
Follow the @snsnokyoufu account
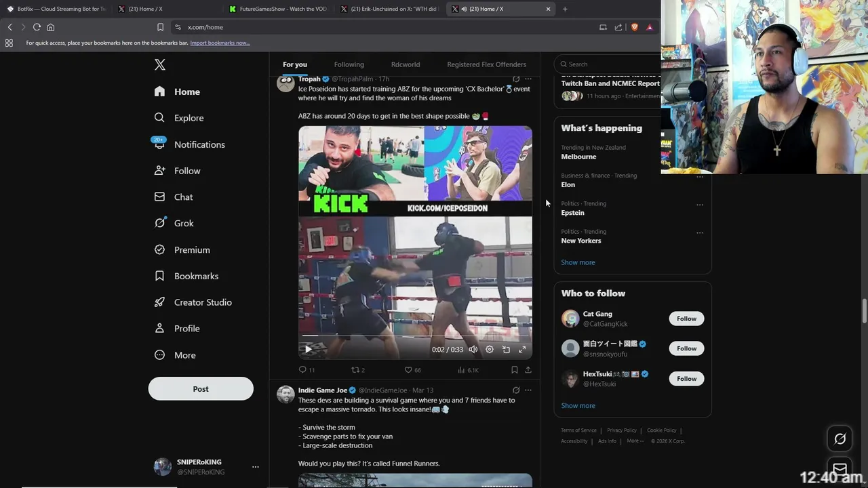(x=686, y=348)
